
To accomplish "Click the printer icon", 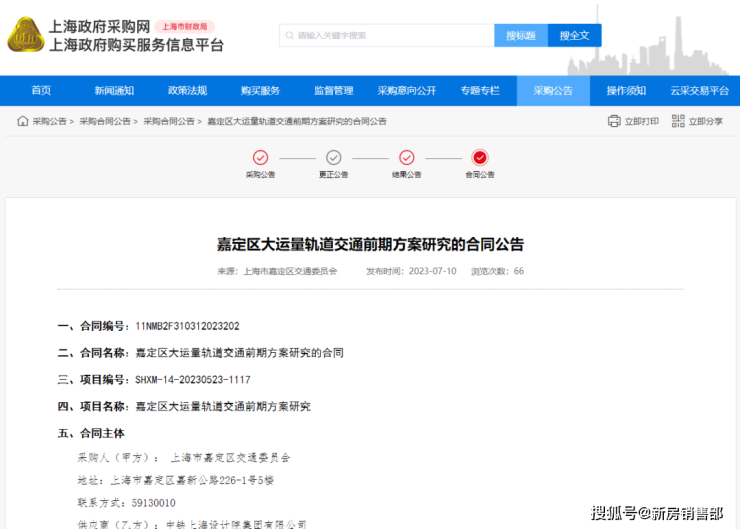I will click(614, 121).
